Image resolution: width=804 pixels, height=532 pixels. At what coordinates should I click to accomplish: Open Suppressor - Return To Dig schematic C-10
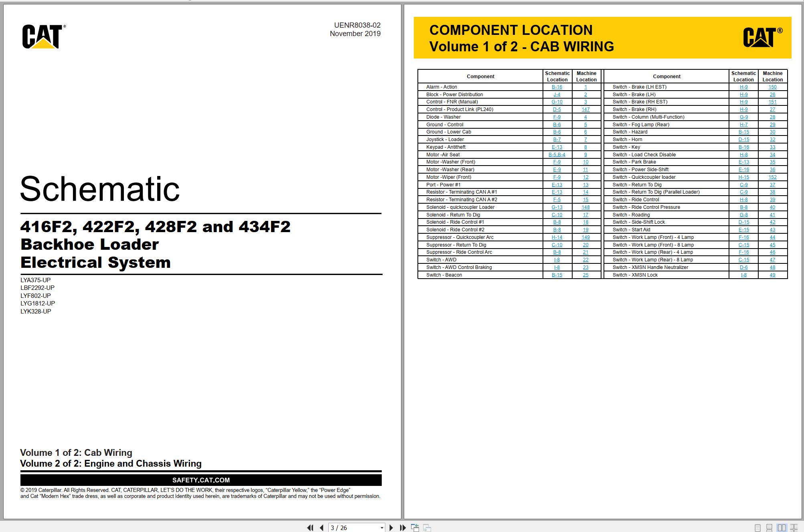point(557,245)
